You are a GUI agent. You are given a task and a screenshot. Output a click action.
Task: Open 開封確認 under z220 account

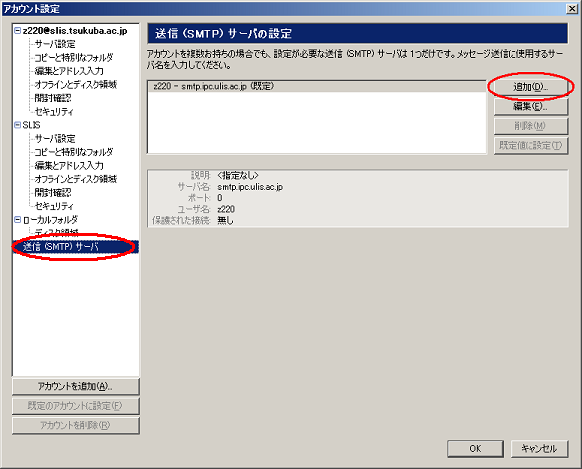[53, 98]
